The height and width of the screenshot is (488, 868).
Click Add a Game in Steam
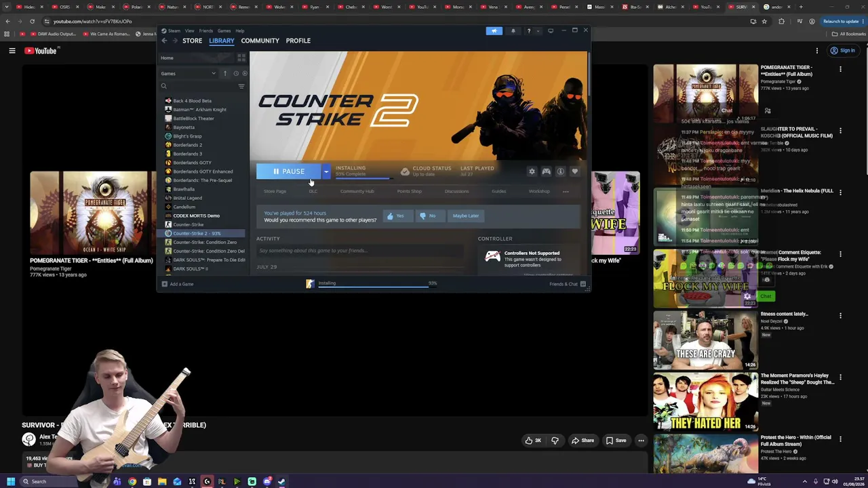tap(177, 284)
